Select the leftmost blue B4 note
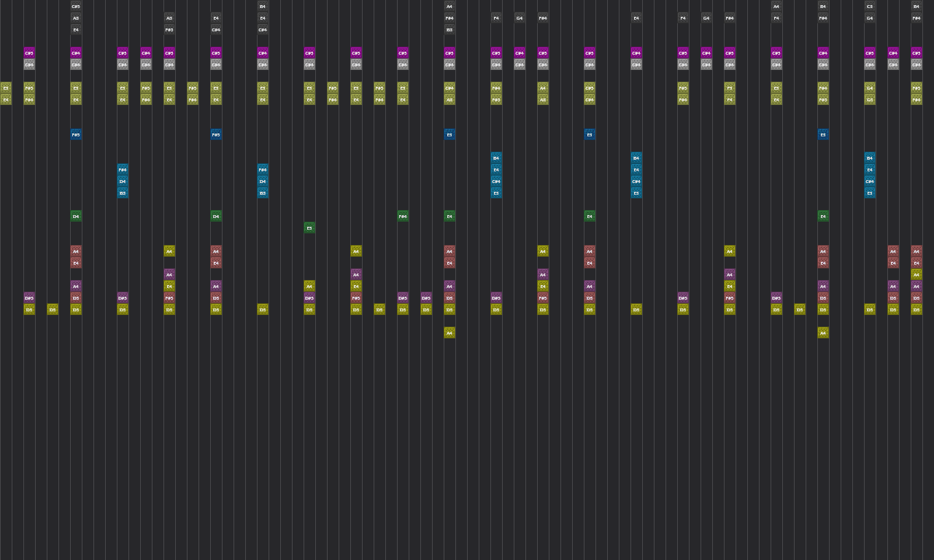 [496, 157]
